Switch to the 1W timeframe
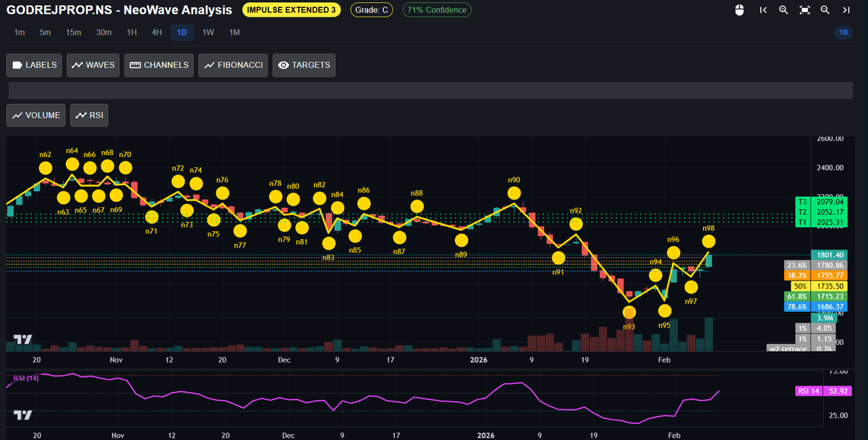The height and width of the screenshot is (440, 868). click(x=208, y=33)
